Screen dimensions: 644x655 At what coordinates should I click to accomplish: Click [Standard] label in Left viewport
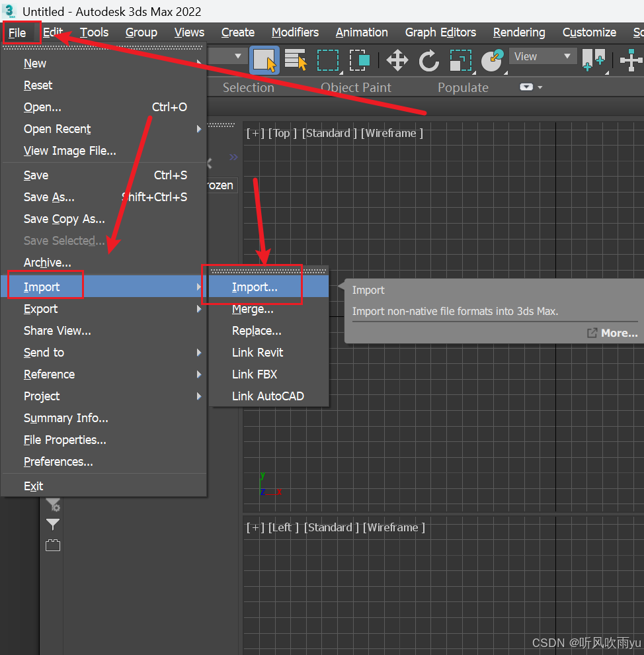point(331,527)
